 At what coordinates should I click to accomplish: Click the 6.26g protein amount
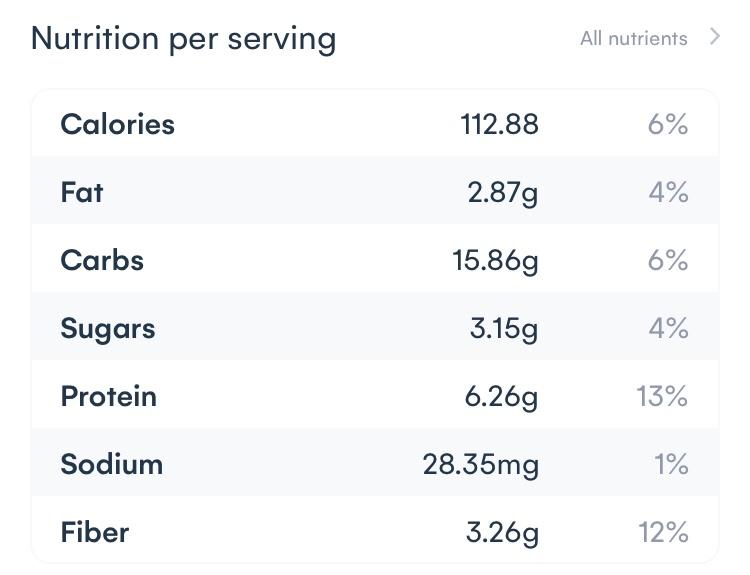pyautogui.click(x=501, y=397)
